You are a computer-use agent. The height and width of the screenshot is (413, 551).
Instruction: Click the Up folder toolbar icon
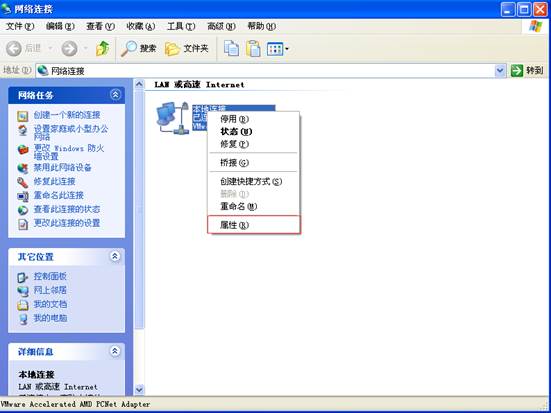click(102, 49)
